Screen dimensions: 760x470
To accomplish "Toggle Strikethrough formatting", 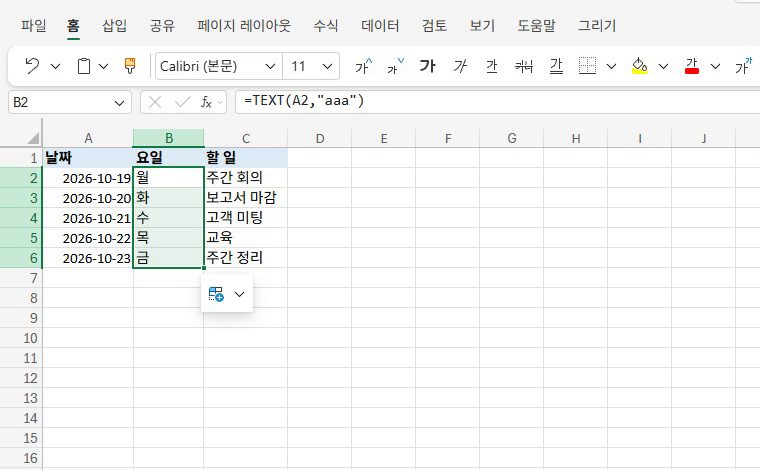I will 524,66.
